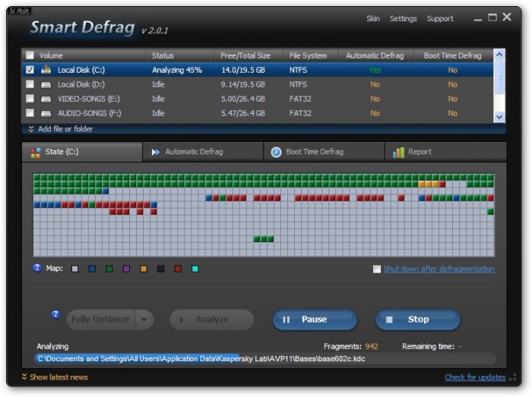The width and height of the screenshot is (532, 397).
Task: Click the Analyze button
Action: point(212,320)
